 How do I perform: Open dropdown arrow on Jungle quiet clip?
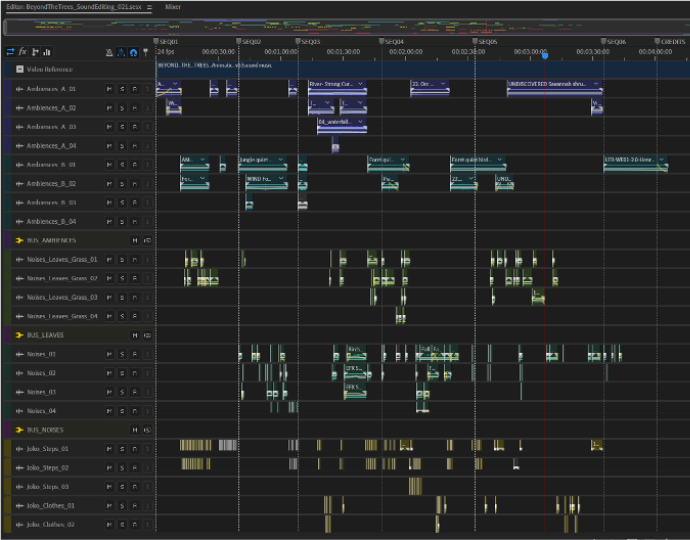[281, 159]
